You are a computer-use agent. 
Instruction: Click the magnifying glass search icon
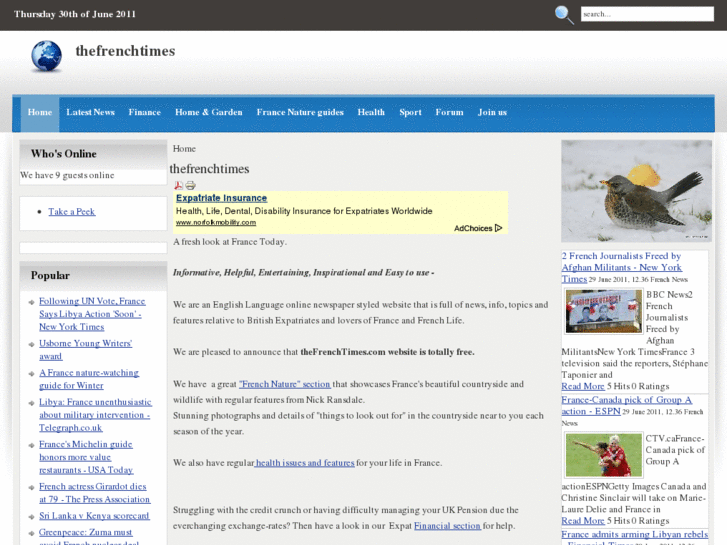[x=564, y=14]
